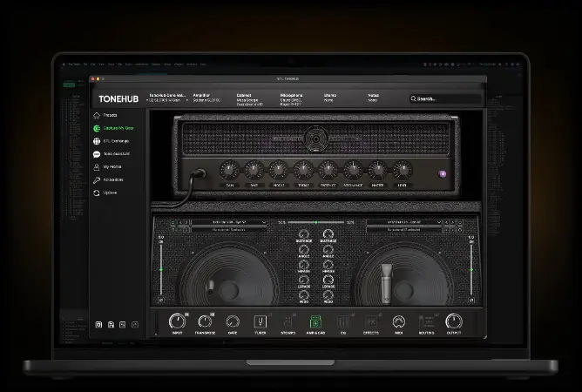Click the Update refresh icon
The width and height of the screenshot is (582, 392).
coord(97,193)
